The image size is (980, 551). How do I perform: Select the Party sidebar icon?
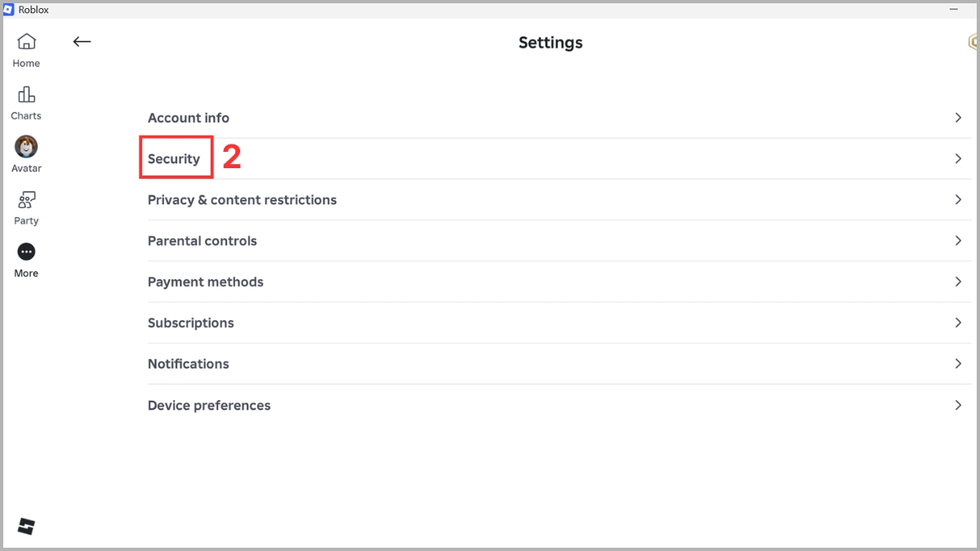point(26,199)
